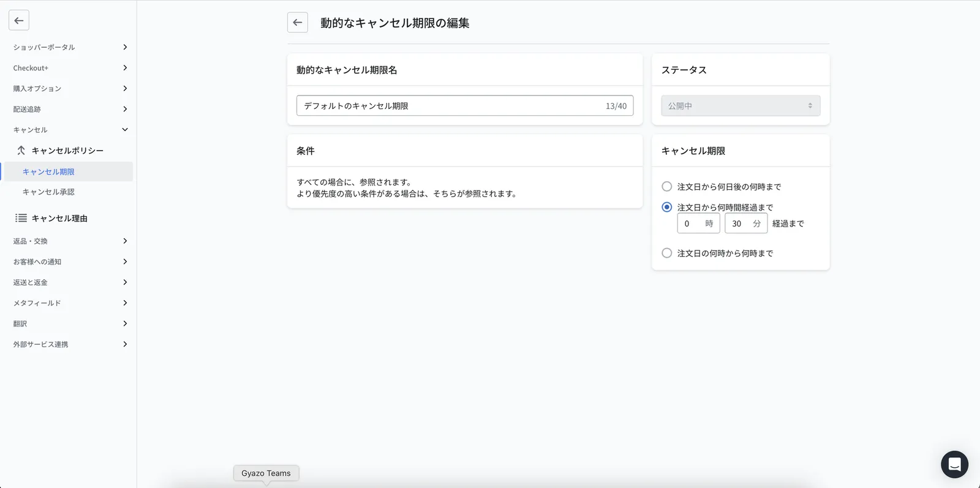
Task: Click the hours (時) input field
Action: tap(698, 223)
